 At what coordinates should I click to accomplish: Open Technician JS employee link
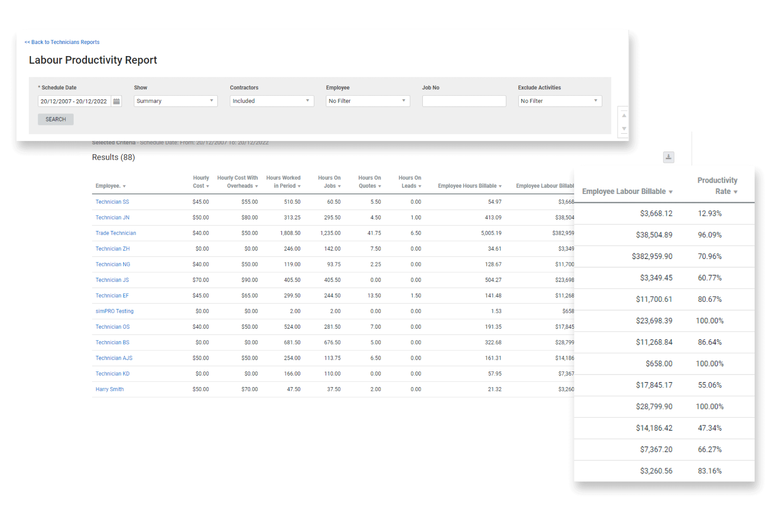tap(112, 280)
